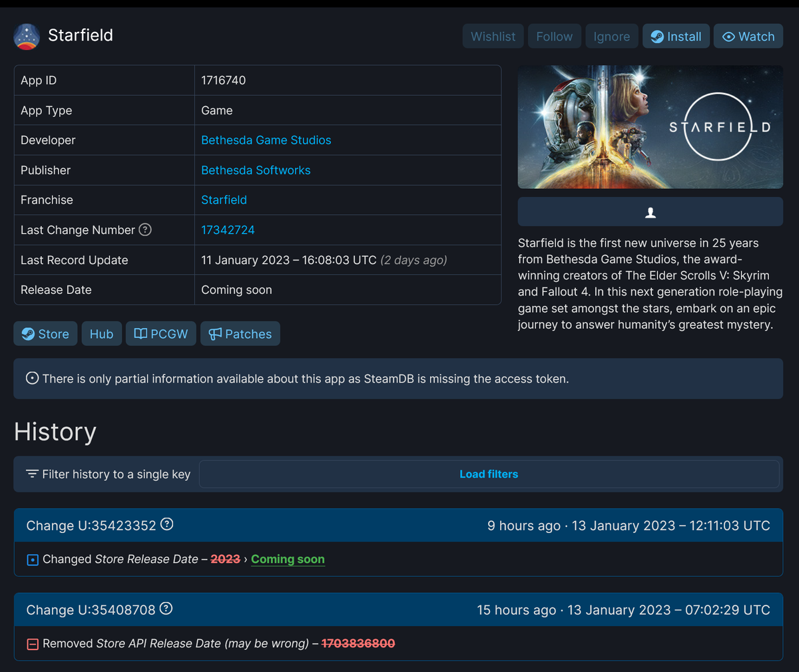Screen dimensions: 799x672
Task: Click the Starfield description paragraph
Action: pos(651,284)
